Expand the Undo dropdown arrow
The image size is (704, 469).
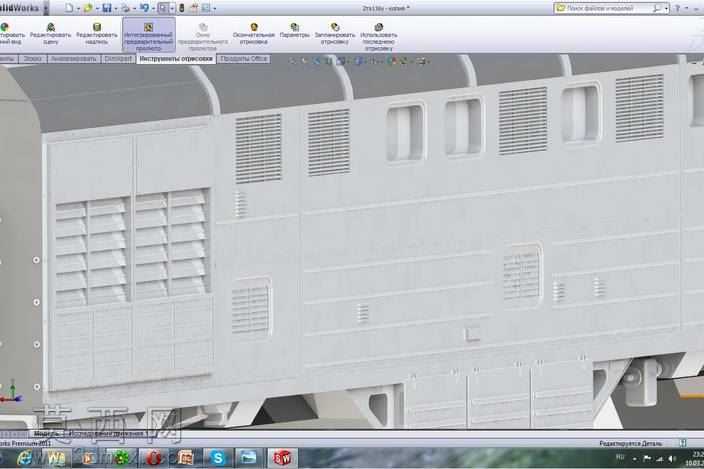[153, 8]
